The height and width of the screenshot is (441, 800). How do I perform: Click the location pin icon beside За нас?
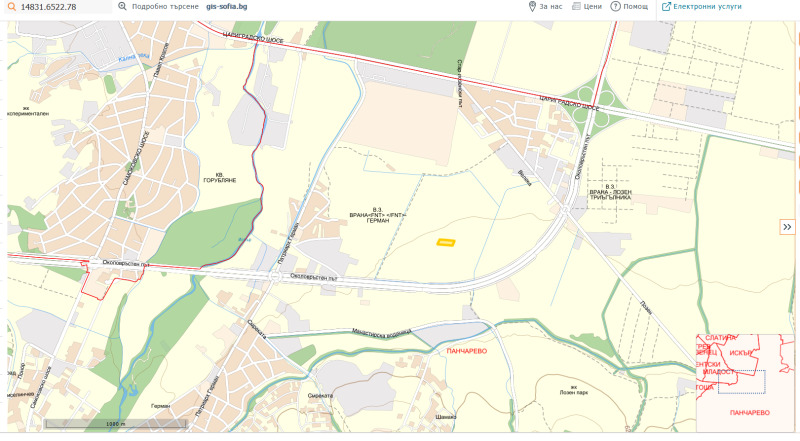click(x=532, y=7)
